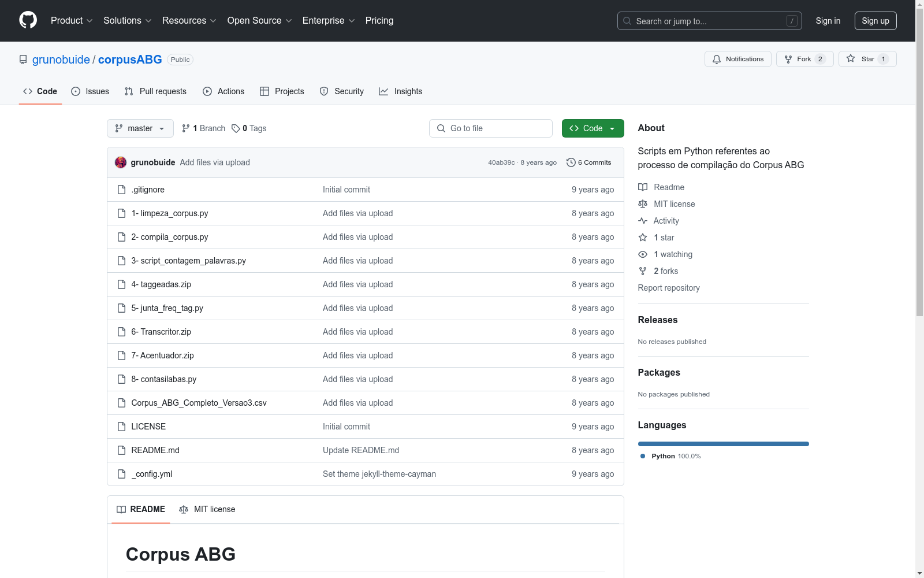Screen dimensions: 924x578
Task: Open the Security tab
Action: point(342,91)
